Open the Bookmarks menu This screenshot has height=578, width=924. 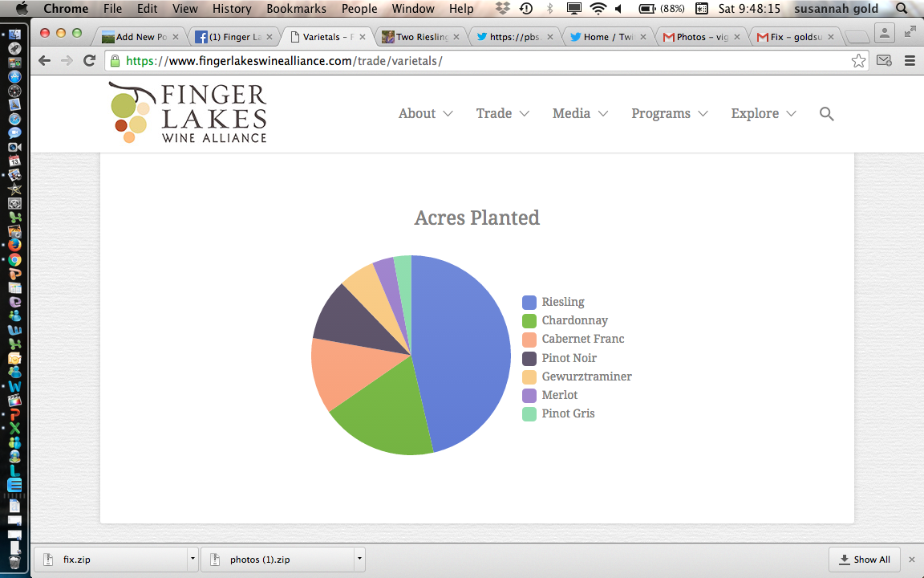[296, 9]
